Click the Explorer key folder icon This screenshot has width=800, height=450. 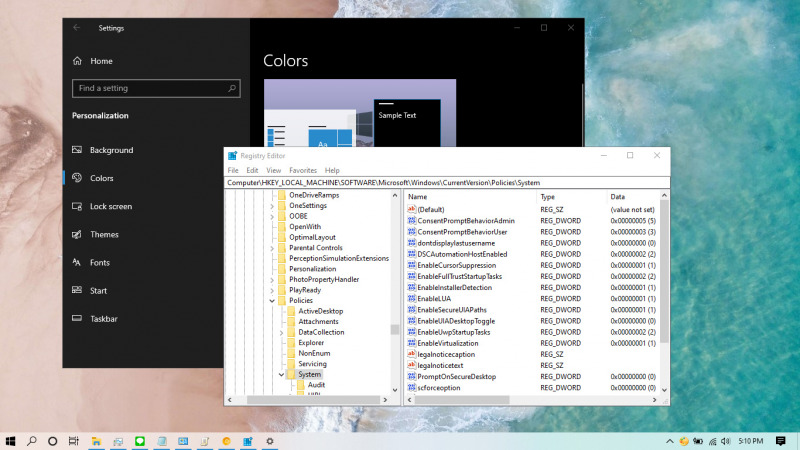click(291, 342)
